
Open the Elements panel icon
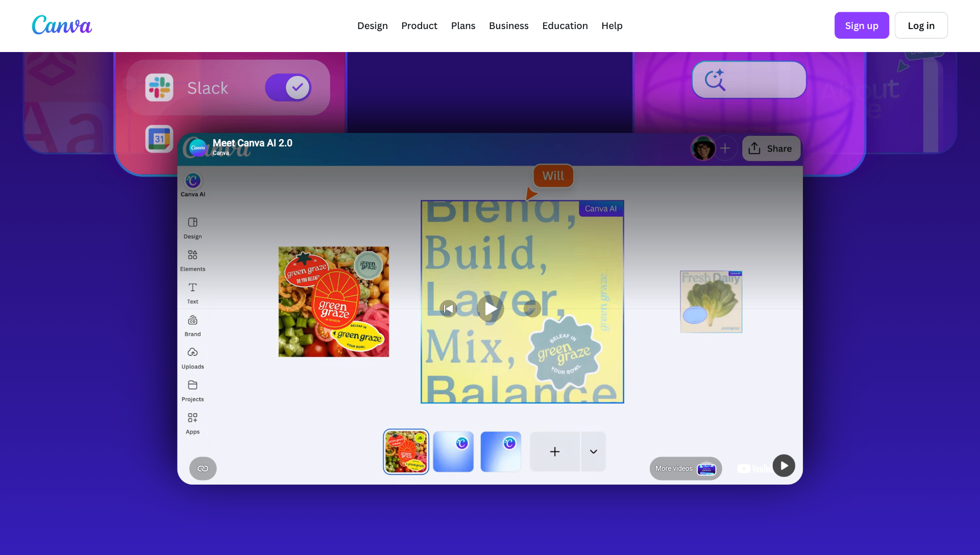(x=192, y=255)
